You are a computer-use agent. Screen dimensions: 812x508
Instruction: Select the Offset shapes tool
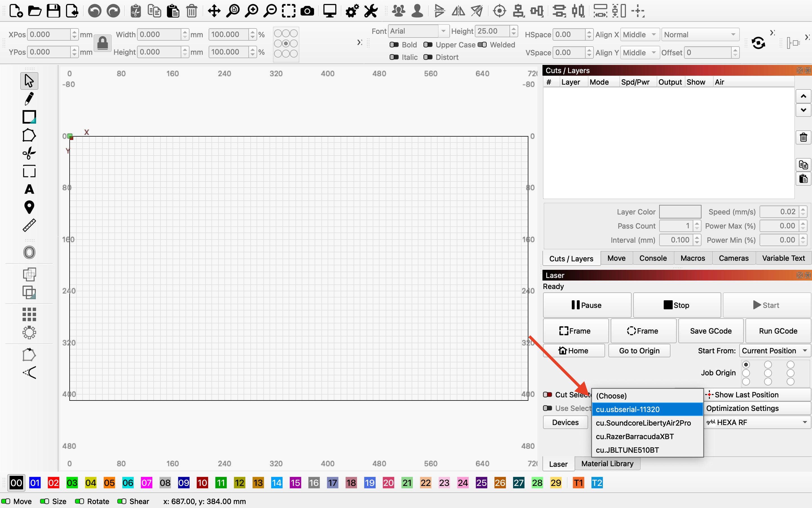[x=29, y=252]
